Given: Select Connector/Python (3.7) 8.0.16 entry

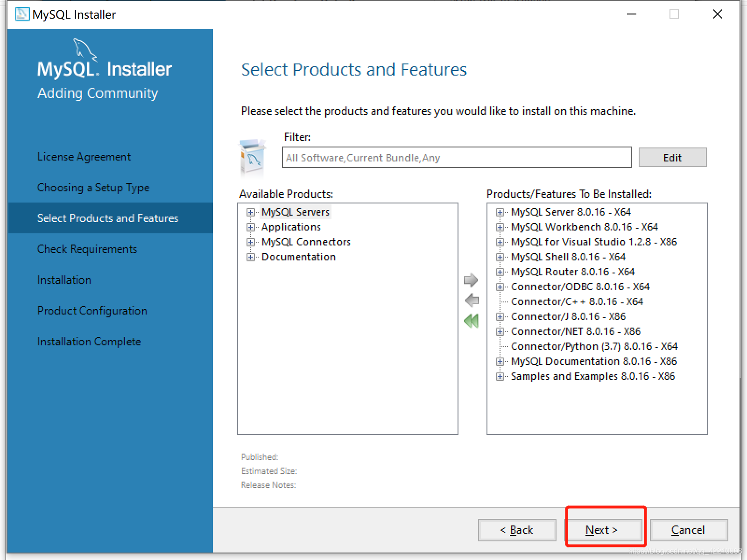Looking at the screenshot, I should point(594,346).
